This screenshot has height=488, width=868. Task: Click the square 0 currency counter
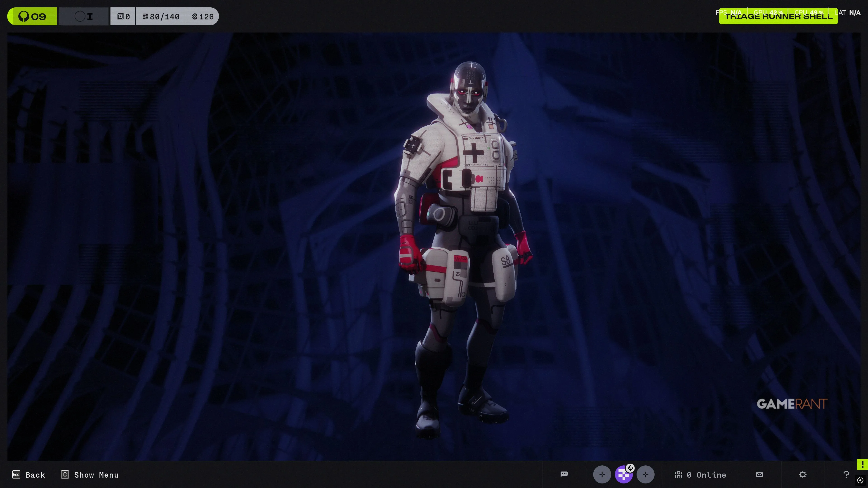tap(123, 16)
